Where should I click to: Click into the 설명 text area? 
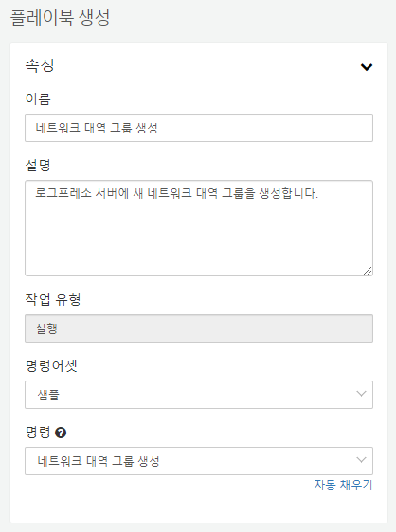(199, 228)
